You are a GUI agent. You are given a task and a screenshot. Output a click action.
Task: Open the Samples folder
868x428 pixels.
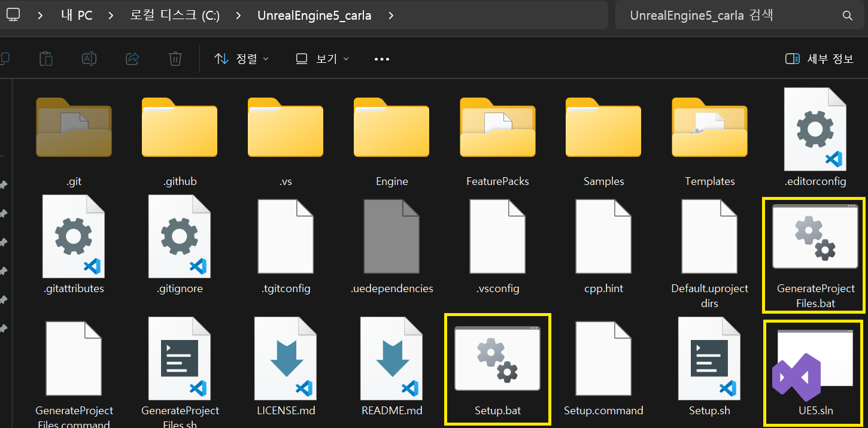[x=603, y=127]
